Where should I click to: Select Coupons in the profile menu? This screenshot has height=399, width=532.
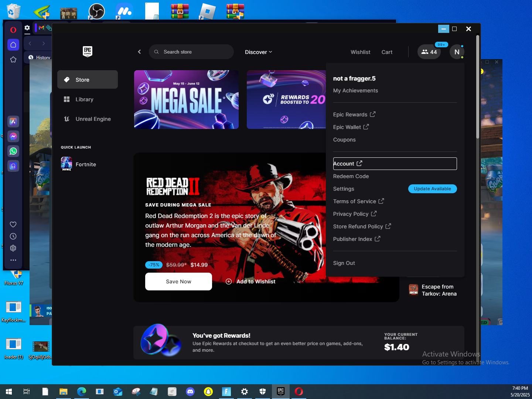pos(344,140)
